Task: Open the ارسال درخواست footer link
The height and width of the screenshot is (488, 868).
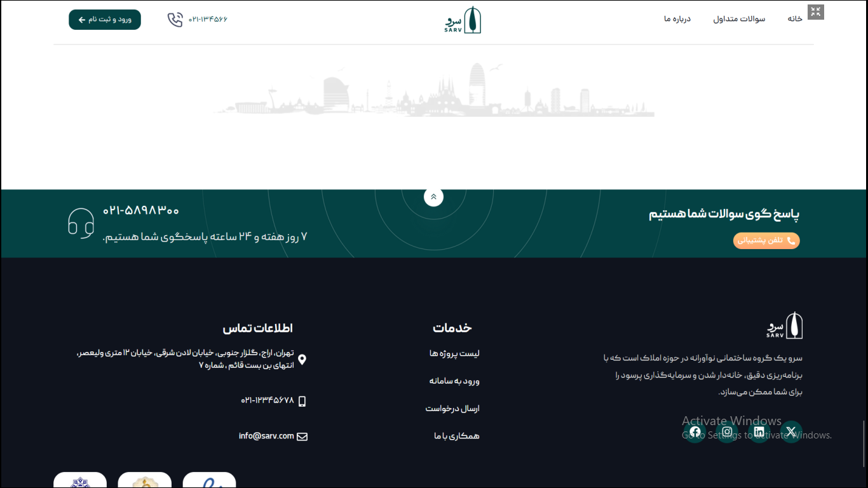Action: (x=452, y=409)
